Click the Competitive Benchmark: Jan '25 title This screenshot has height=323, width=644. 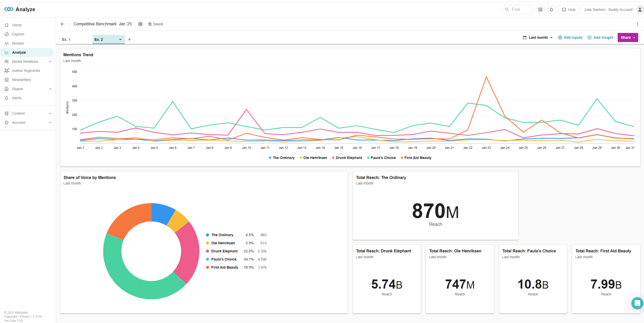click(103, 24)
